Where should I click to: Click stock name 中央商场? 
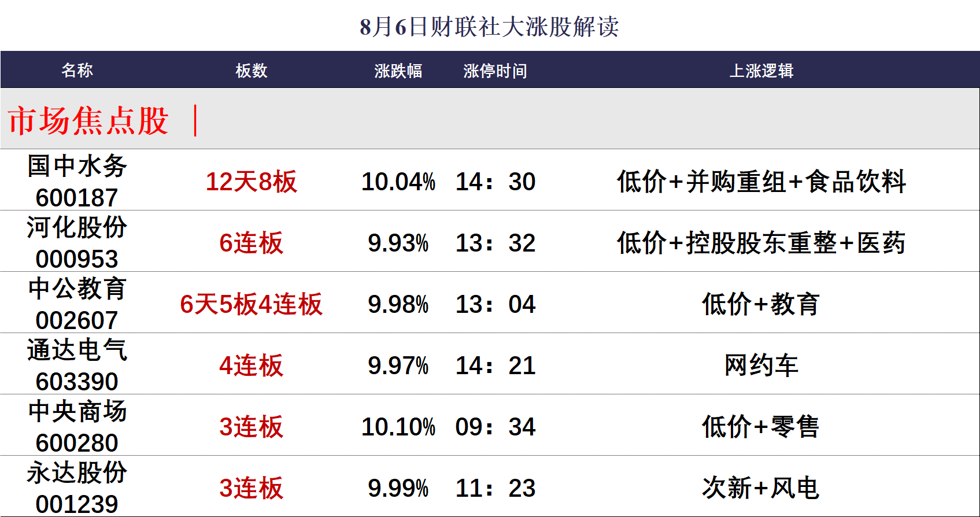click(77, 411)
